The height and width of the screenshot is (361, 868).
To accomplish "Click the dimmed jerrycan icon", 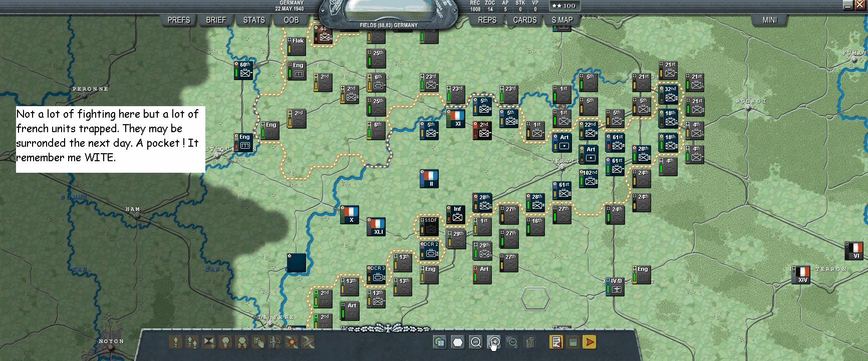I will 530,342.
